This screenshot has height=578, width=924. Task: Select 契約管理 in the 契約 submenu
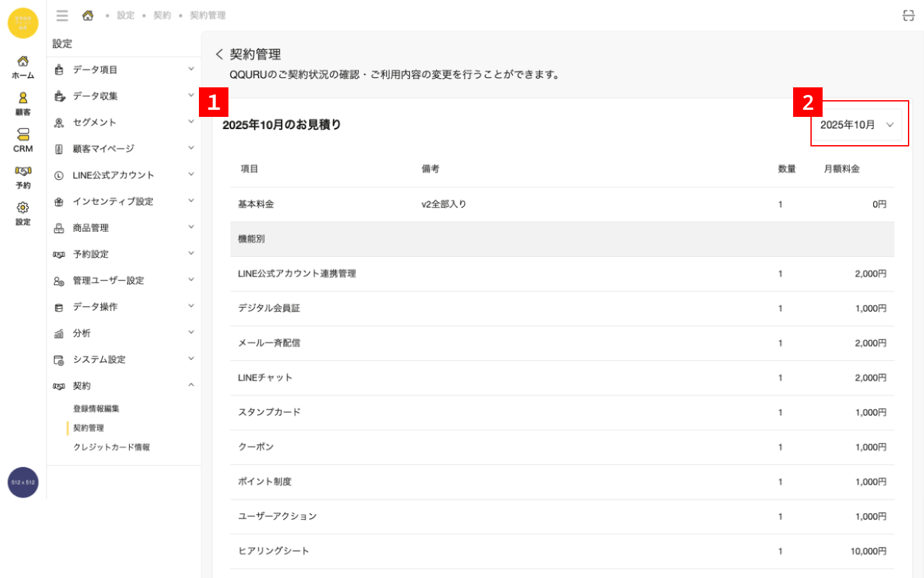[x=89, y=428]
